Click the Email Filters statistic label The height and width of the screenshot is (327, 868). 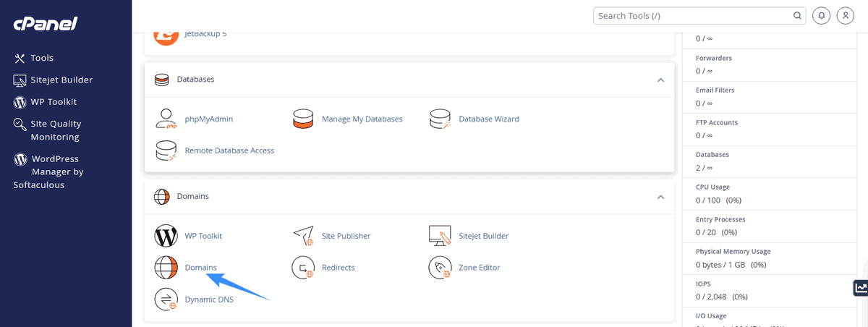pyautogui.click(x=716, y=90)
